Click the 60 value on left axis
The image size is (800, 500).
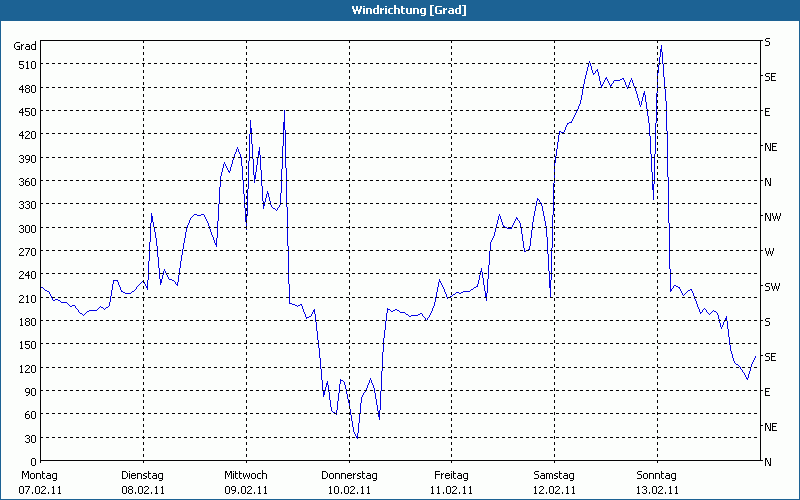pos(31,415)
